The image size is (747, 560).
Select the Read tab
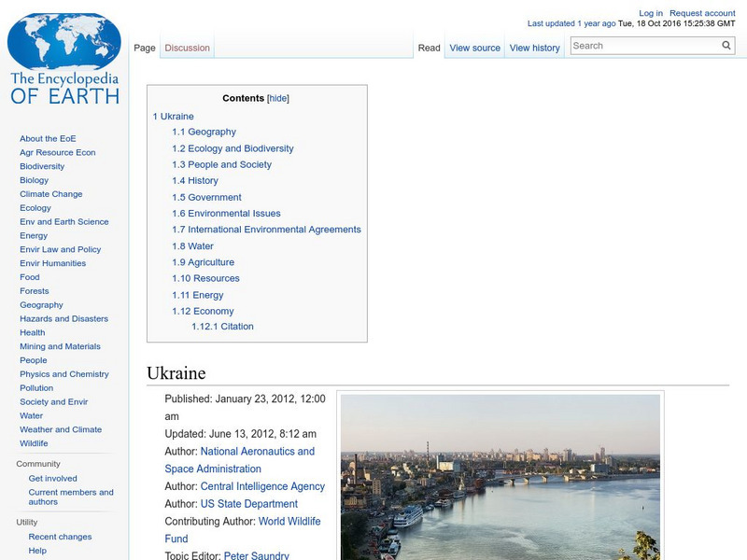[429, 47]
